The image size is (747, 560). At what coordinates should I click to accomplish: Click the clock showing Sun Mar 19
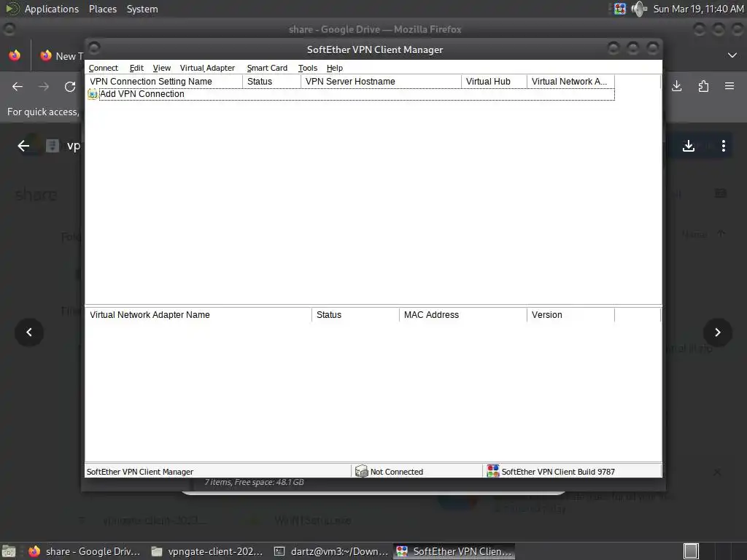(698, 9)
